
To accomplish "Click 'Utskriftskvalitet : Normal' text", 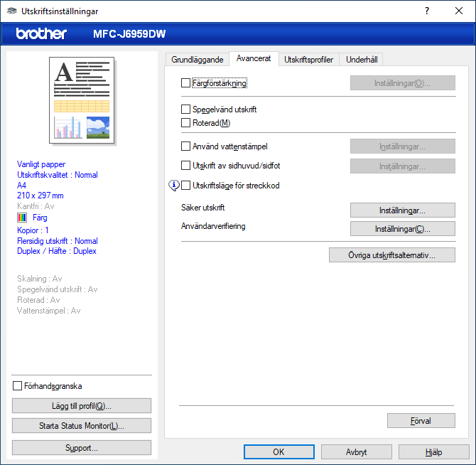I will (58, 175).
